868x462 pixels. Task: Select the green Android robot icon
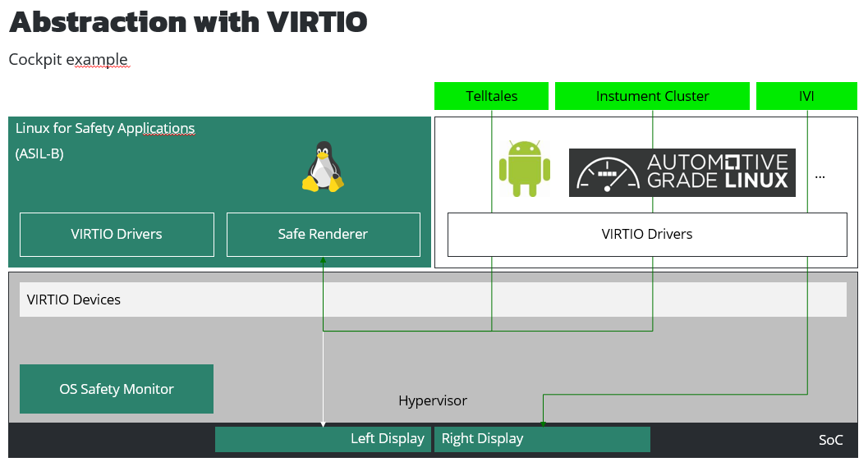[x=524, y=169]
